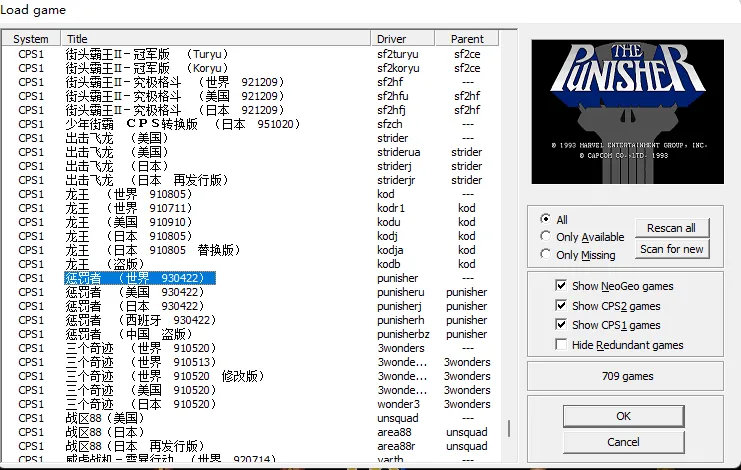741x470 pixels.
Task: Enable Hide Redundant games checkbox
Action: (561, 344)
